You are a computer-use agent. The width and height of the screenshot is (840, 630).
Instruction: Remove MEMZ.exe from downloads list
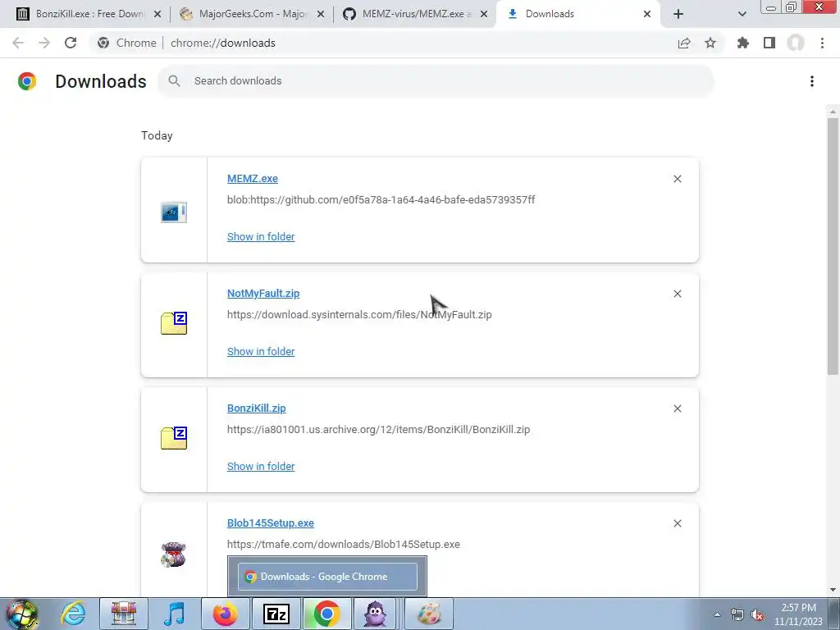click(x=677, y=179)
